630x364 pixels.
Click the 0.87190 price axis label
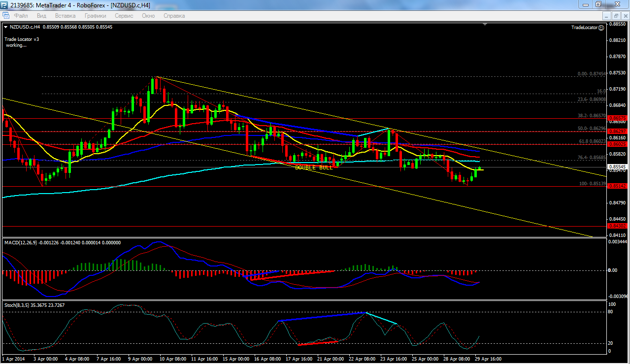(x=618, y=89)
